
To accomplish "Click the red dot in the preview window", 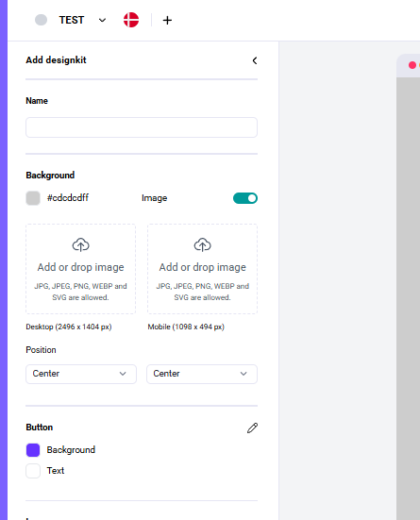I will 412,65.
